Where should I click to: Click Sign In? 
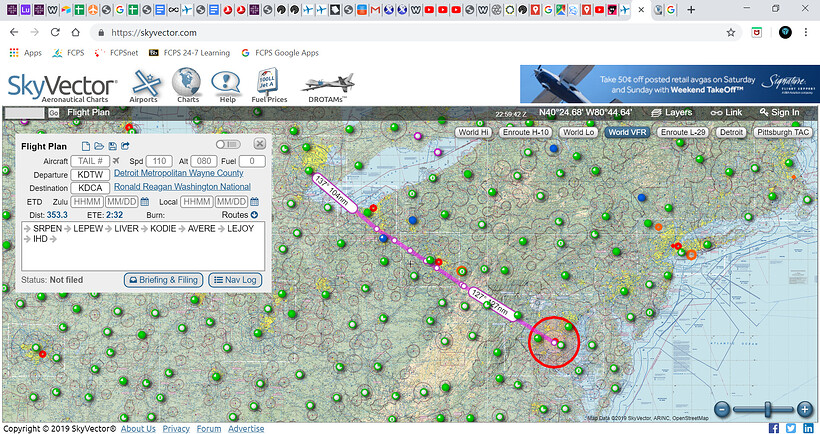click(780, 112)
